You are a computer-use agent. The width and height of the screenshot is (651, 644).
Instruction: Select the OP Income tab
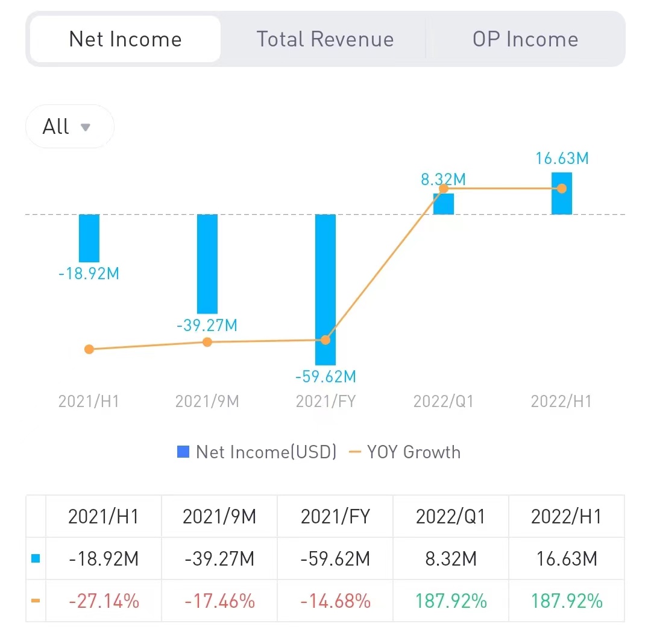point(525,39)
